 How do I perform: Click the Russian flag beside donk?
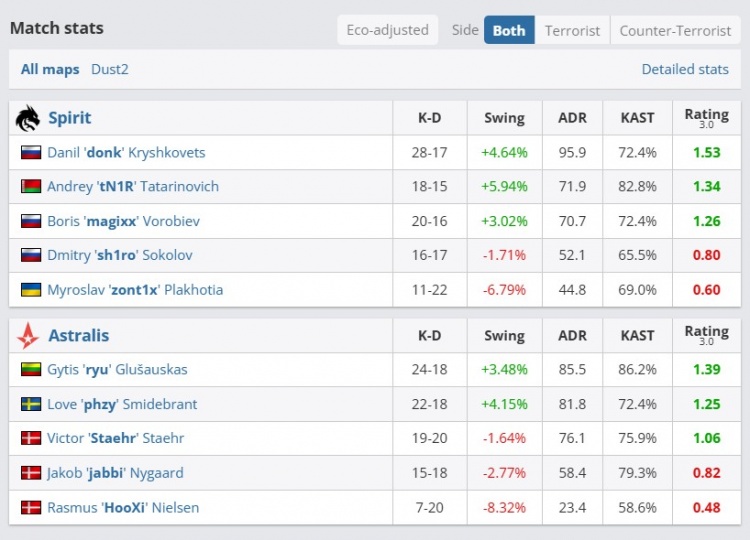(x=31, y=153)
